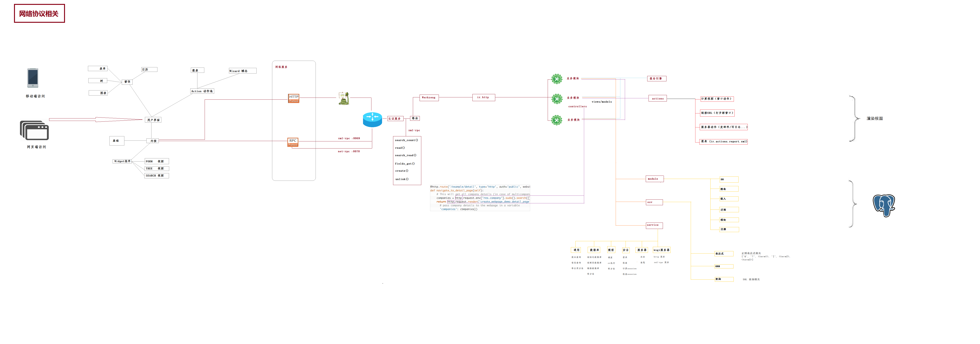Click the 窗体 node

(x=127, y=82)
